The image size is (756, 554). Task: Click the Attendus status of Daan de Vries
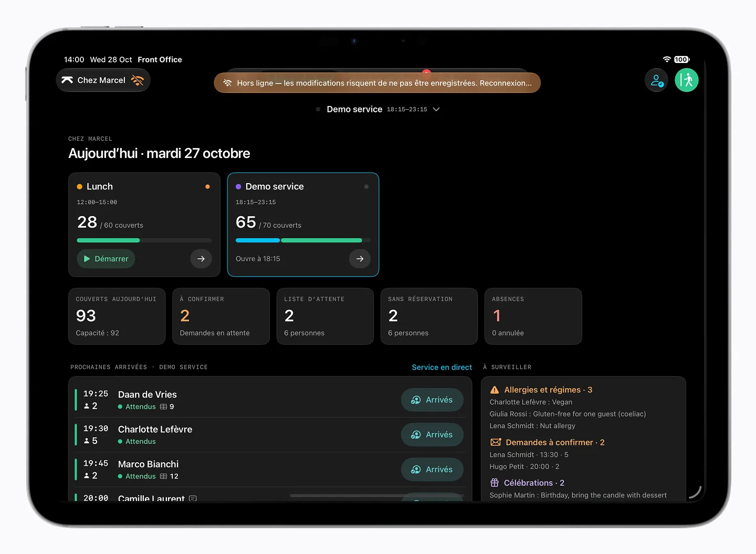(x=141, y=407)
